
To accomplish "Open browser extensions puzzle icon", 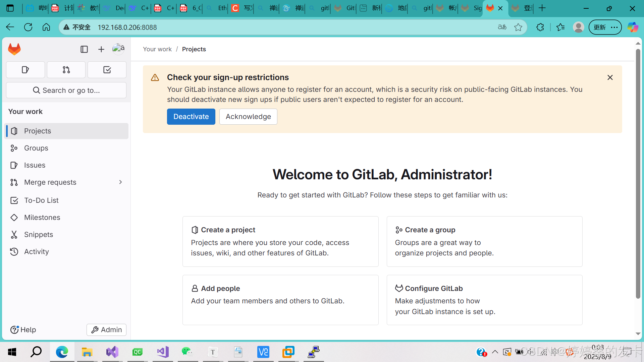I will pyautogui.click(x=540, y=27).
